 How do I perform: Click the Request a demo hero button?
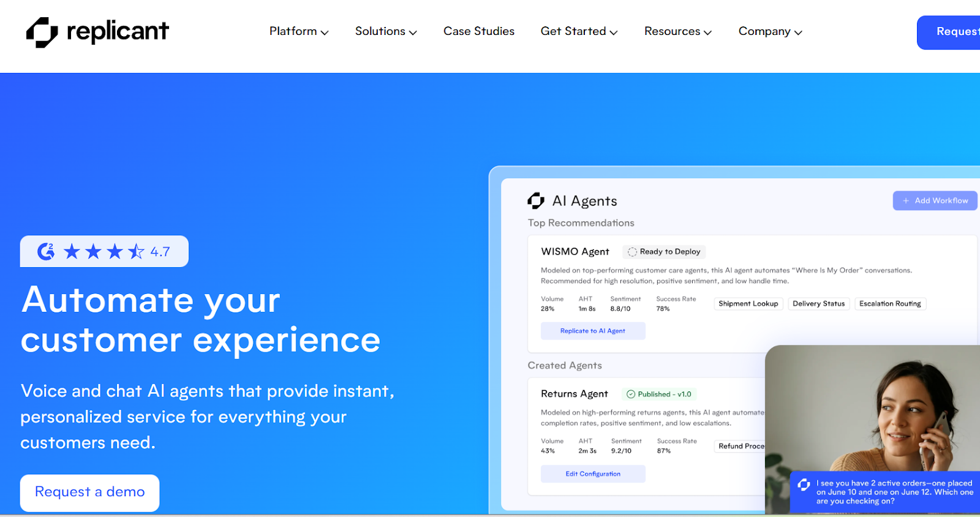[89, 492]
